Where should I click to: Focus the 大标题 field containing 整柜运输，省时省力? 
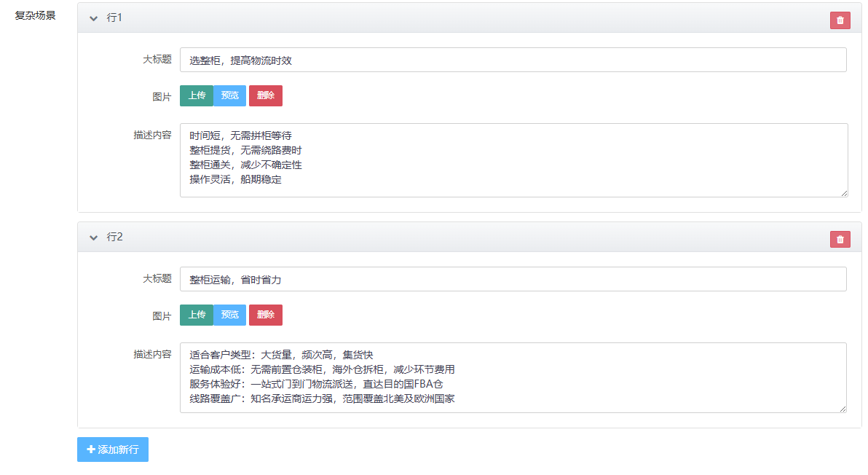pos(513,279)
